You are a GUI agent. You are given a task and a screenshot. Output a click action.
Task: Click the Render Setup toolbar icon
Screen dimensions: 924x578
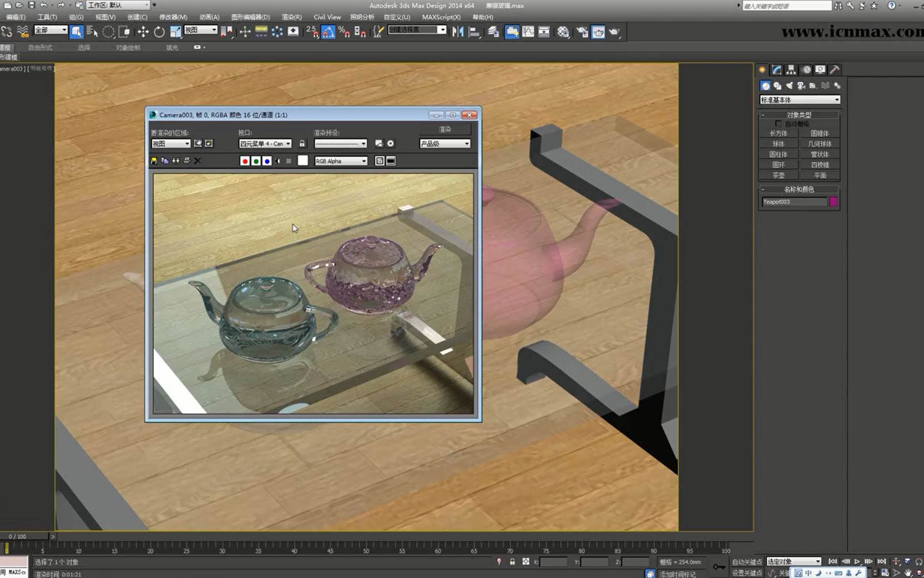583,32
